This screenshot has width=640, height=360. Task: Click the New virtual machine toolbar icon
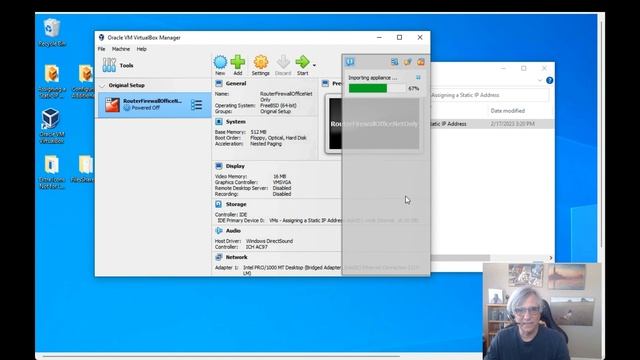220,62
